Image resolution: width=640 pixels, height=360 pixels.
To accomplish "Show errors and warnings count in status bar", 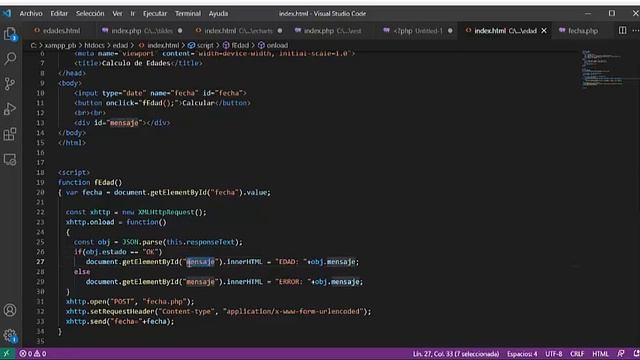I will click(x=33, y=353).
